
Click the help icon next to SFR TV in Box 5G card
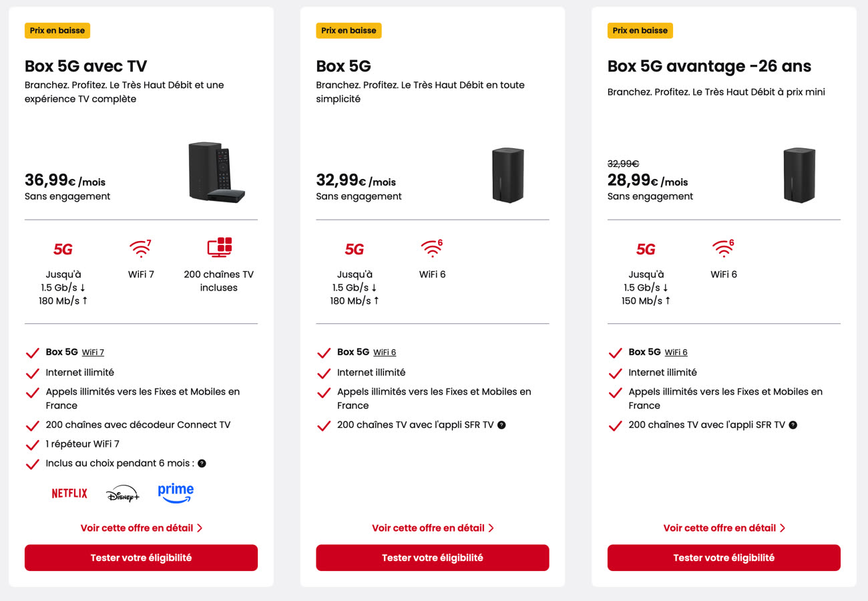point(501,425)
